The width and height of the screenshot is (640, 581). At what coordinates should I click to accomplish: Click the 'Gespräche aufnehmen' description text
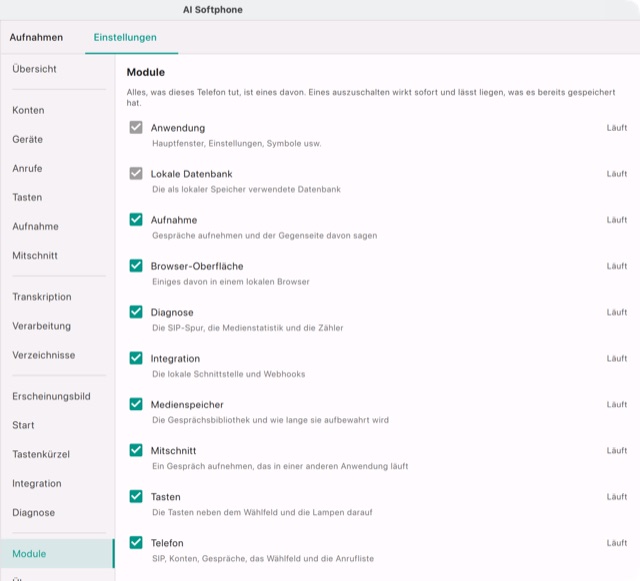tap(264, 236)
